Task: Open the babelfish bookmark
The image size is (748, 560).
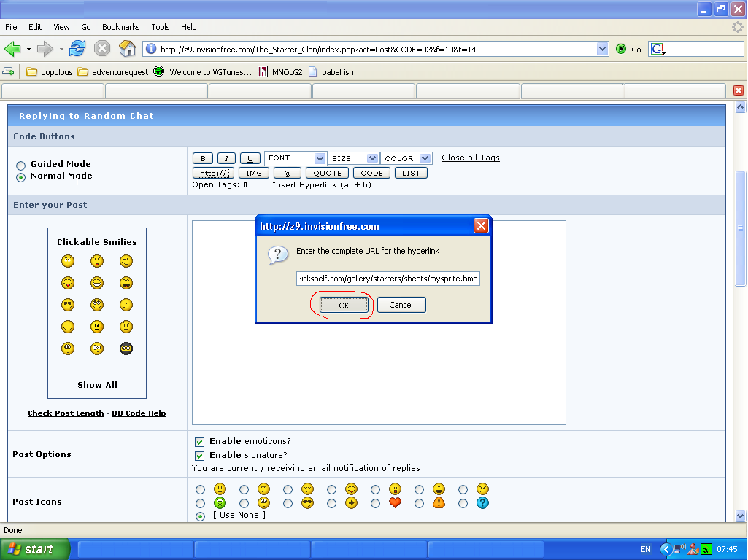Action: coord(331,72)
